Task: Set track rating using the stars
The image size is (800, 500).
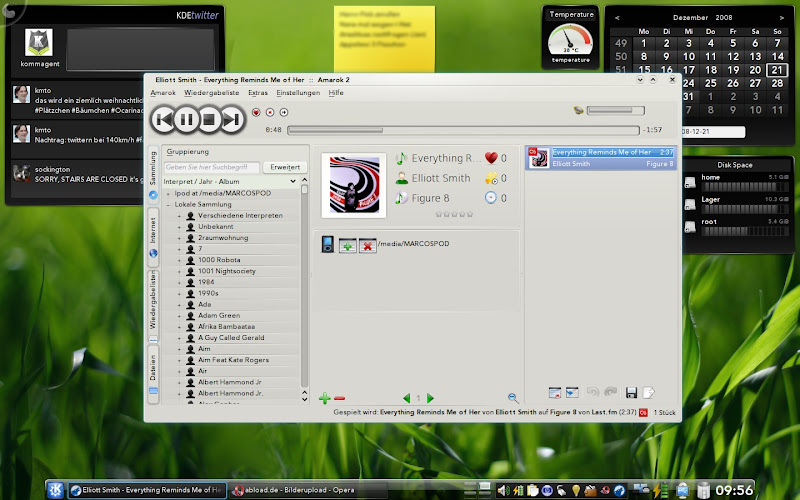Action: tap(454, 214)
